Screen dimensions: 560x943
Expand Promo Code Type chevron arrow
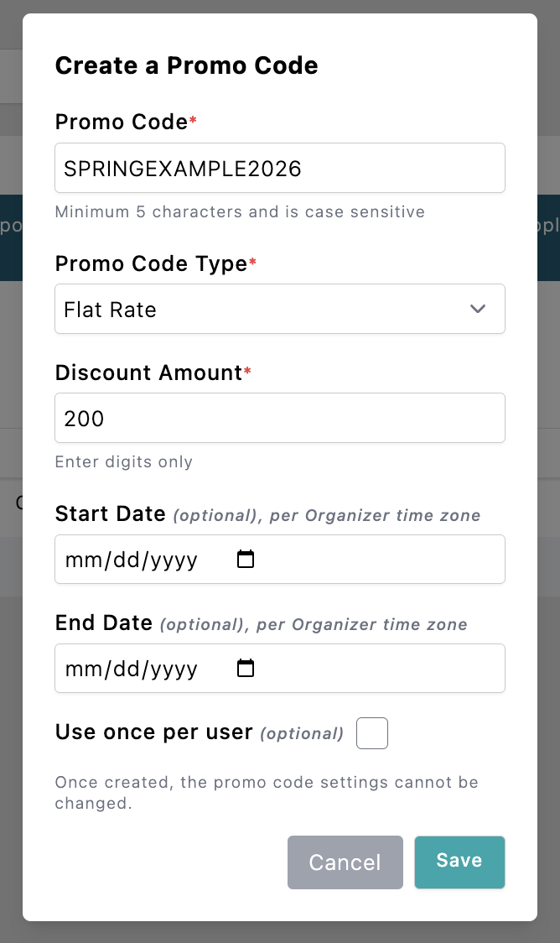(478, 309)
